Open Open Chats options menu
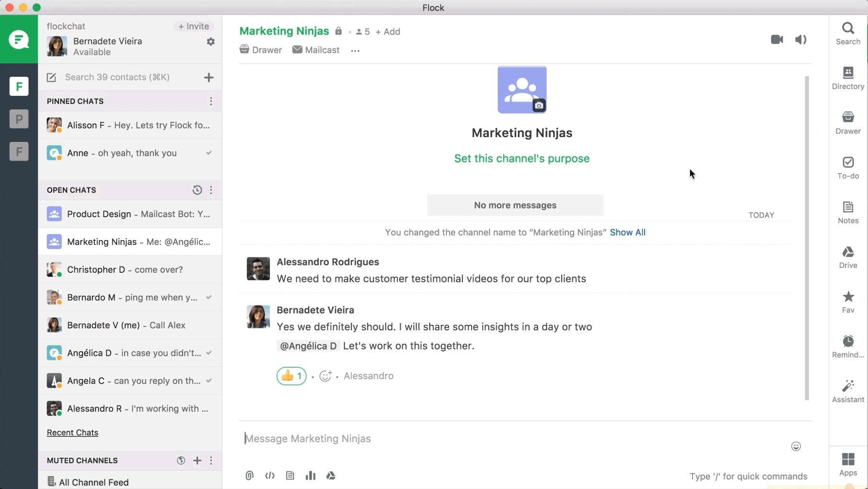868x489 pixels. tap(211, 190)
